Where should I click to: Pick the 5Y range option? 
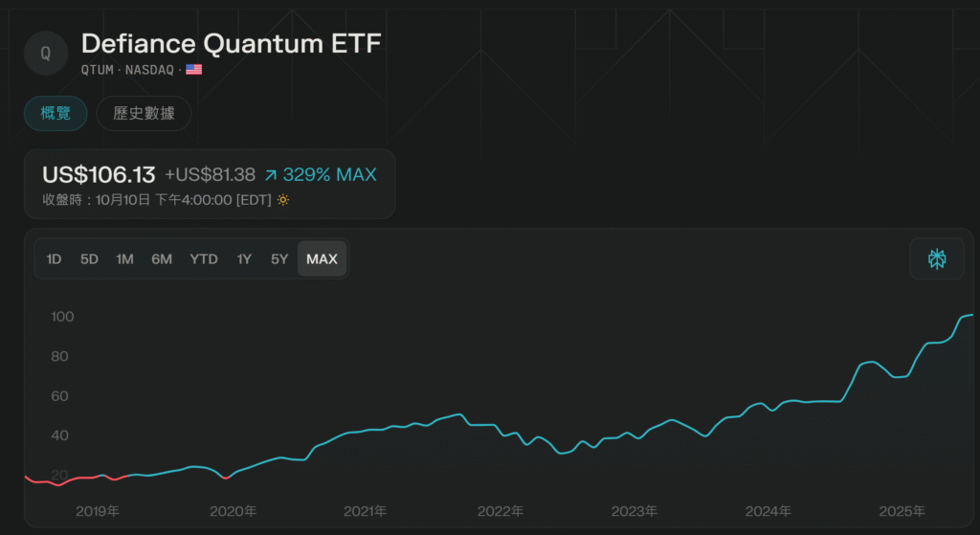278,258
